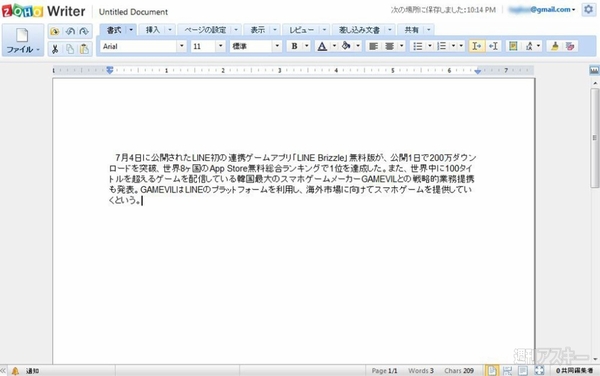Collapse panel with double-chevron icon
This screenshot has width=600, height=376.
pyautogui.click(x=3, y=371)
